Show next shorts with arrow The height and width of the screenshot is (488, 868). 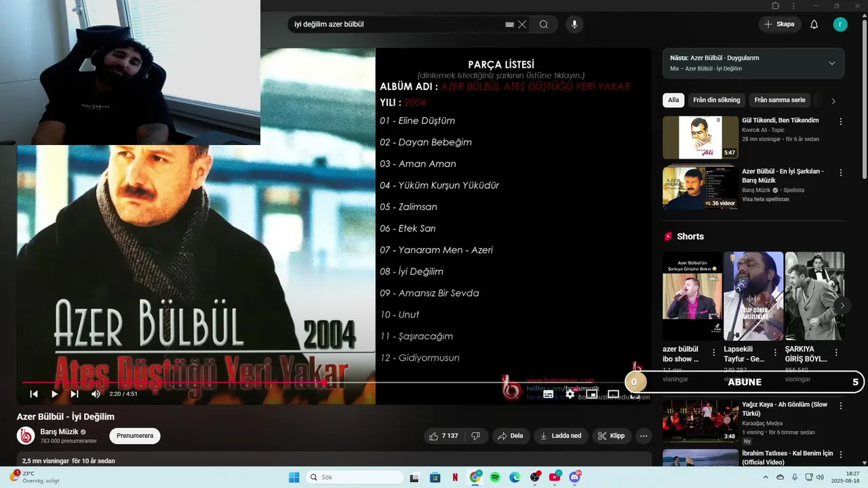842,306
